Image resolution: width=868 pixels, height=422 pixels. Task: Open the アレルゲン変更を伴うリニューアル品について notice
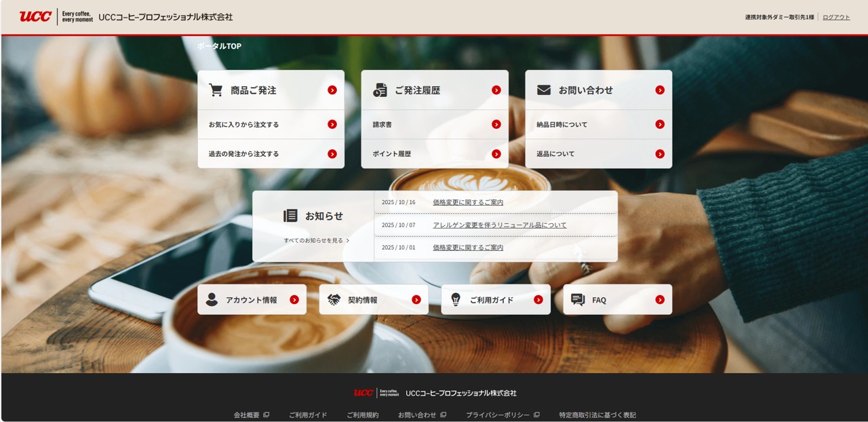(x=498, y=225)
